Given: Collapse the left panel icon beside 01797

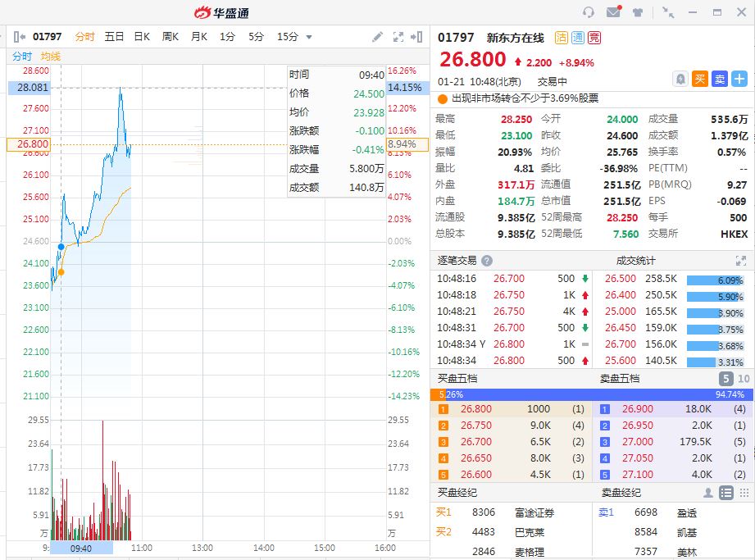Looking at the screenshot, I should click(19, 37).
